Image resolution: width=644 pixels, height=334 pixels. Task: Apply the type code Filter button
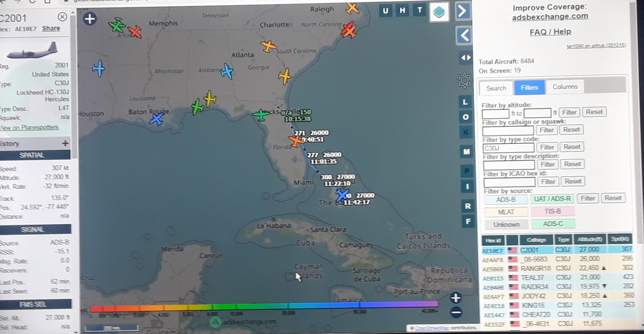[547, 147]
